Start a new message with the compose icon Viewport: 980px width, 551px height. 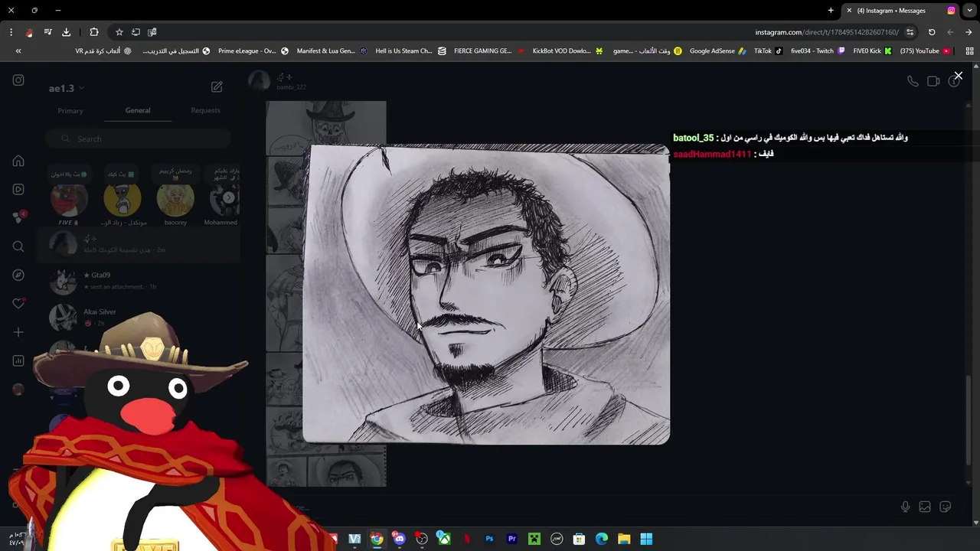tap(217, 87)
